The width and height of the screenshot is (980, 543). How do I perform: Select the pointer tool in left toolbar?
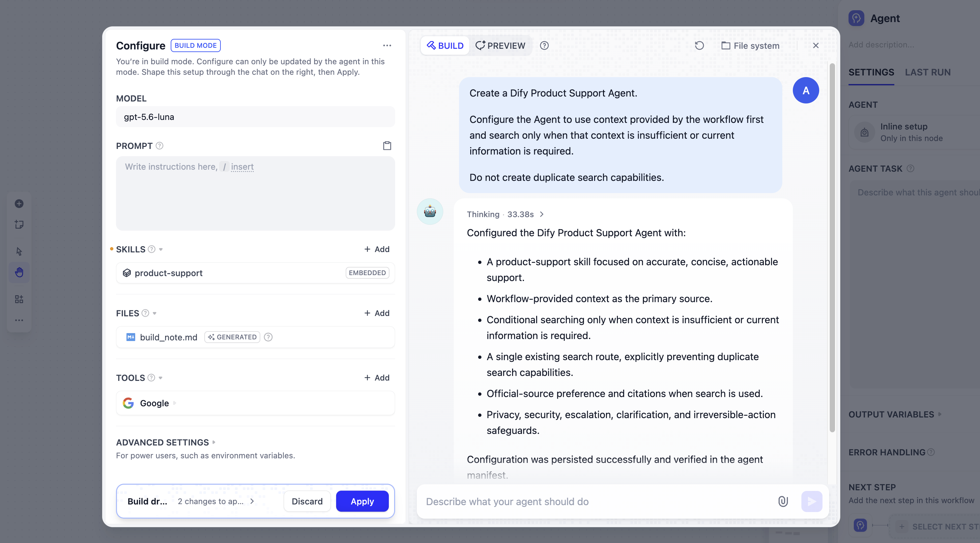(x=19, y=251)
